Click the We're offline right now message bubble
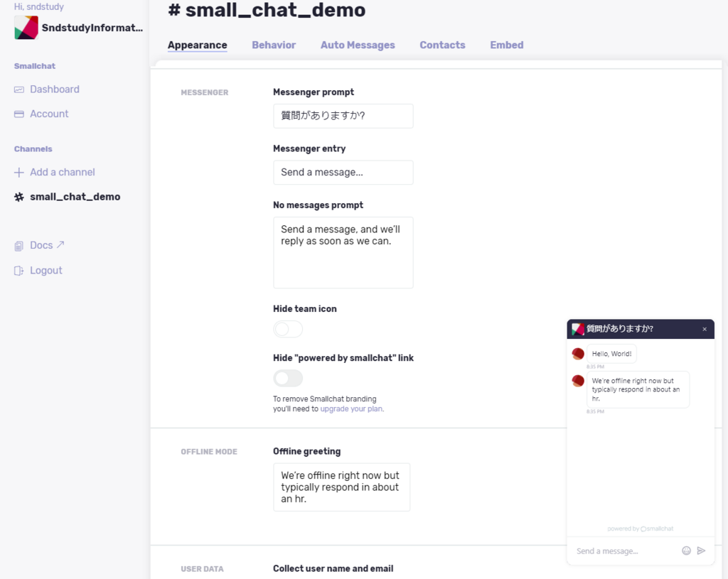 [x=638, y=390]
